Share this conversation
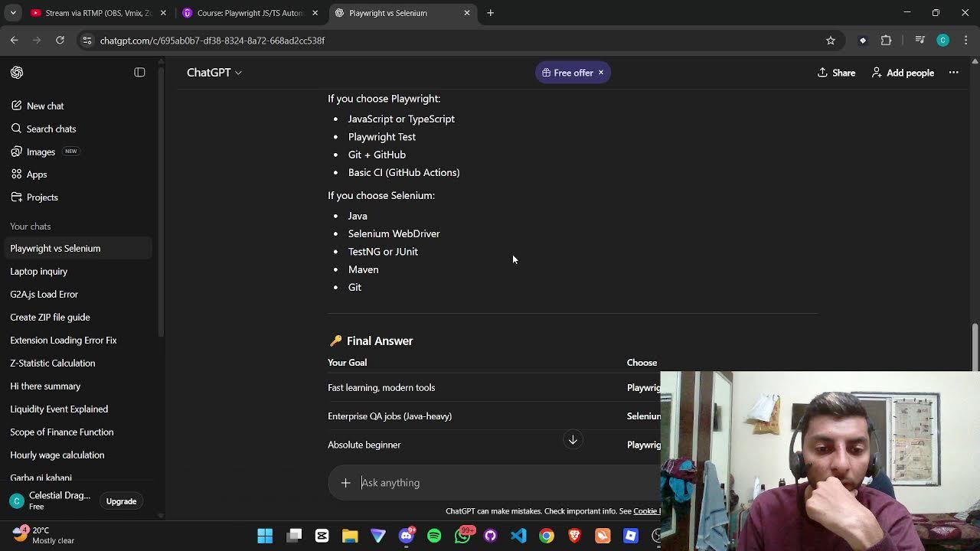 click(x=836, y=73)
